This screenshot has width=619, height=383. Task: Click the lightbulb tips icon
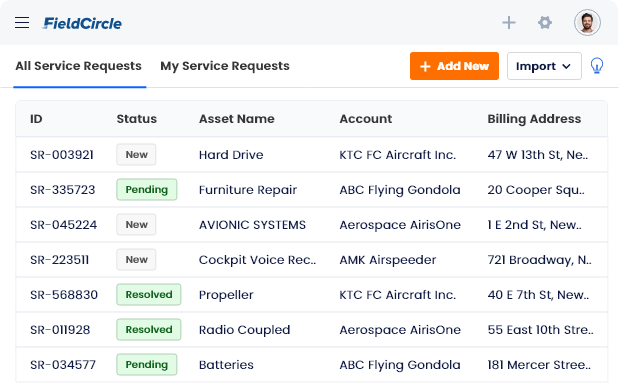tap(596, 66)
